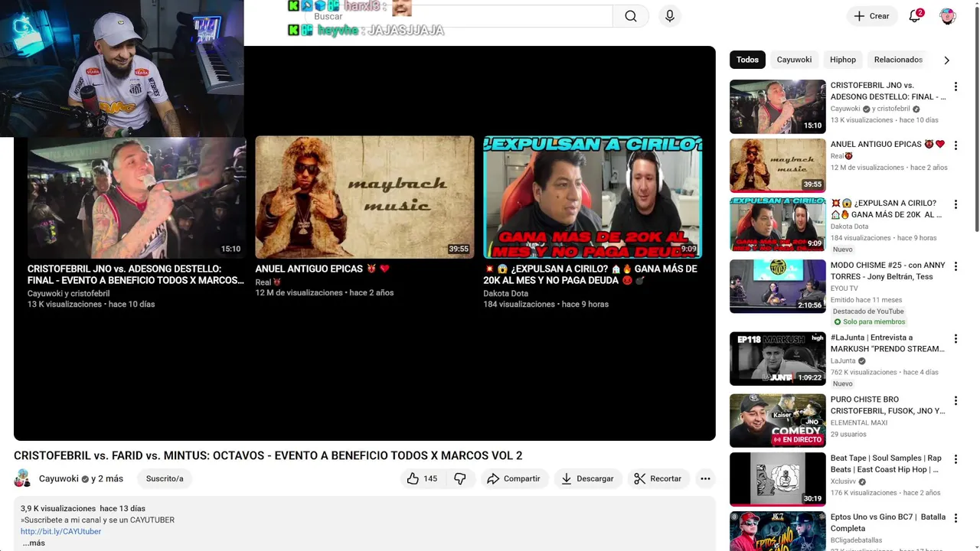Click the Recortar clip button
Image resolution: width=980 pixels, height=551 pixels.
click(658, 478)
